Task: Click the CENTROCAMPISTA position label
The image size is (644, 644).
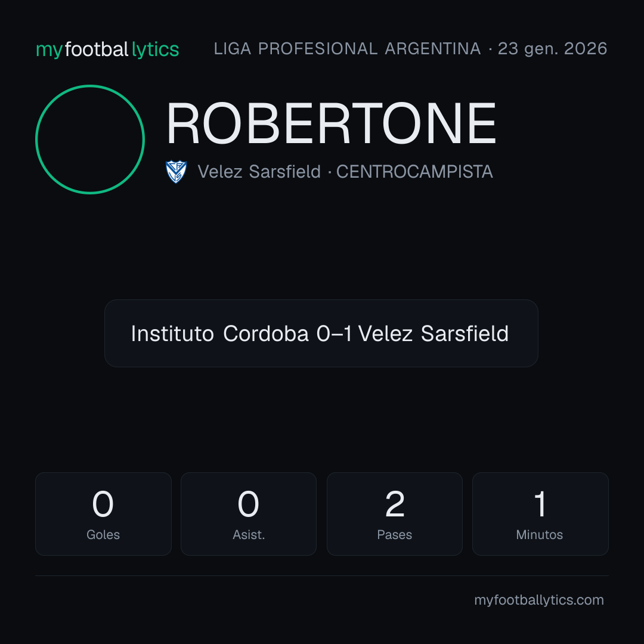Action: pos(414,172)
